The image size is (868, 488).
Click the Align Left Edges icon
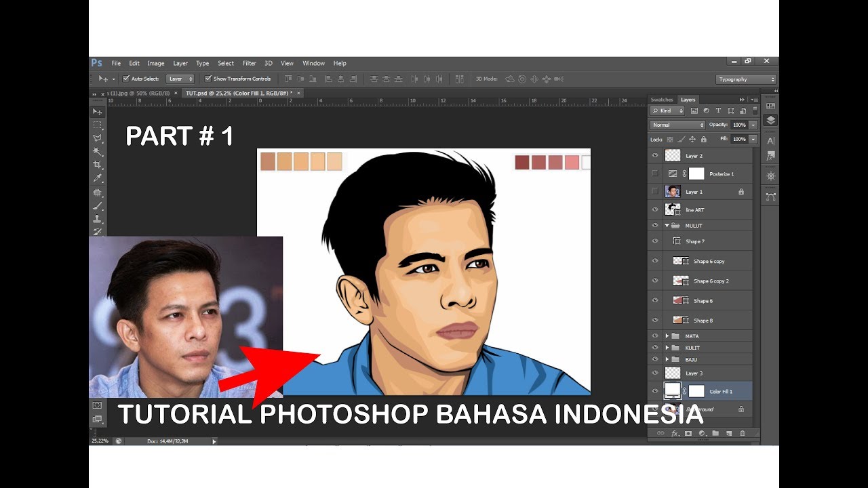click(x=329, y=79)
